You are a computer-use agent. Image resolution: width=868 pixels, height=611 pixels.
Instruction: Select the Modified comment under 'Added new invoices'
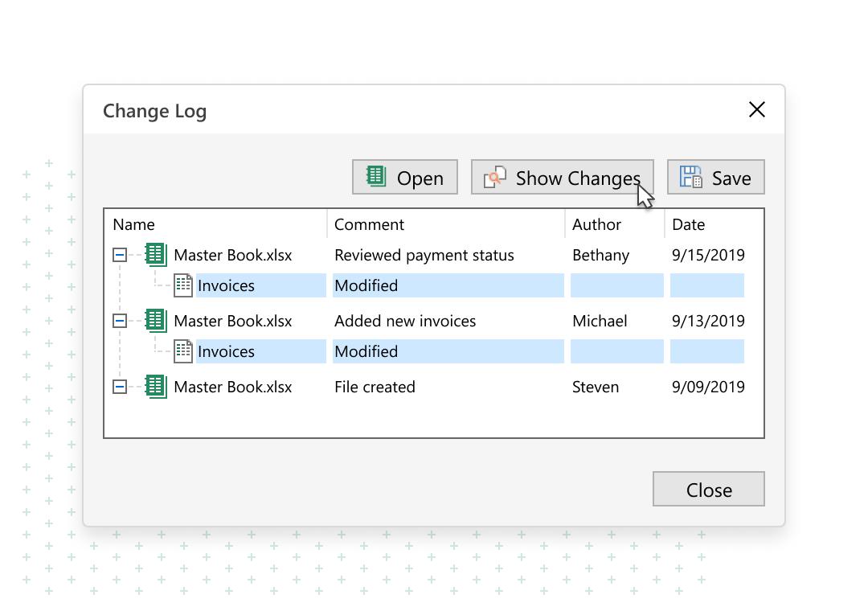pyautogui.click(x=366, y=351)
